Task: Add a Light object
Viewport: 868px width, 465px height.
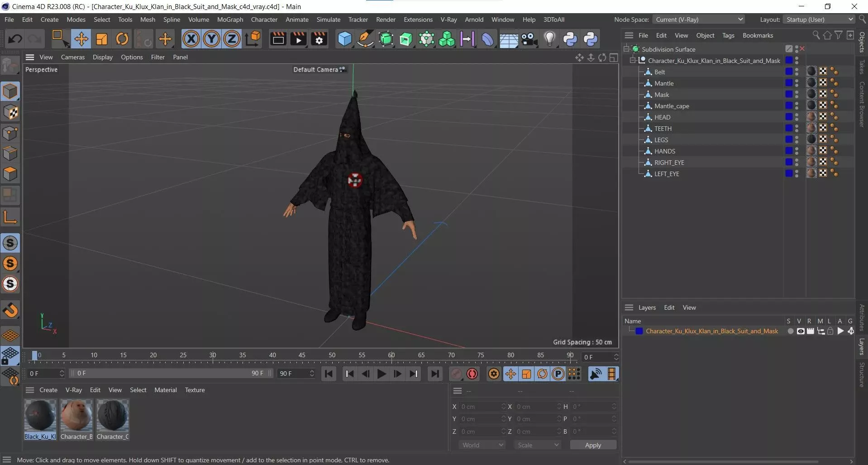Action: pos(549,39)
